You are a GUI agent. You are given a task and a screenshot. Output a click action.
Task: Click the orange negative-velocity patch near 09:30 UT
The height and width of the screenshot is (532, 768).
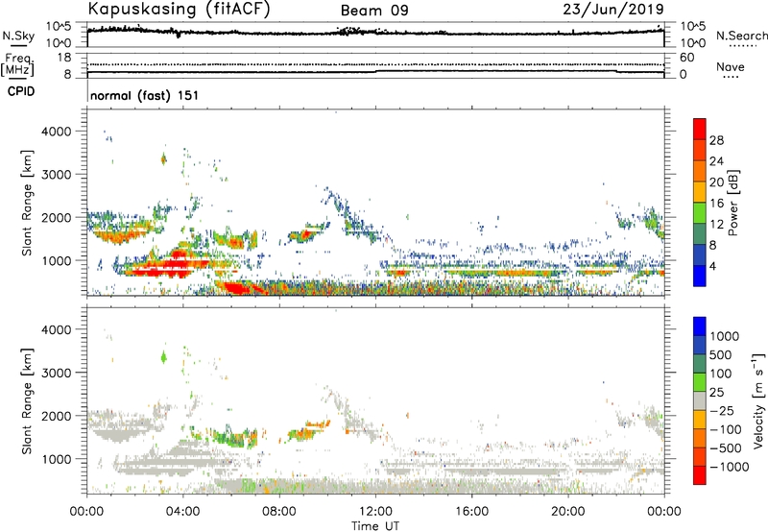[x=318, y=424]
